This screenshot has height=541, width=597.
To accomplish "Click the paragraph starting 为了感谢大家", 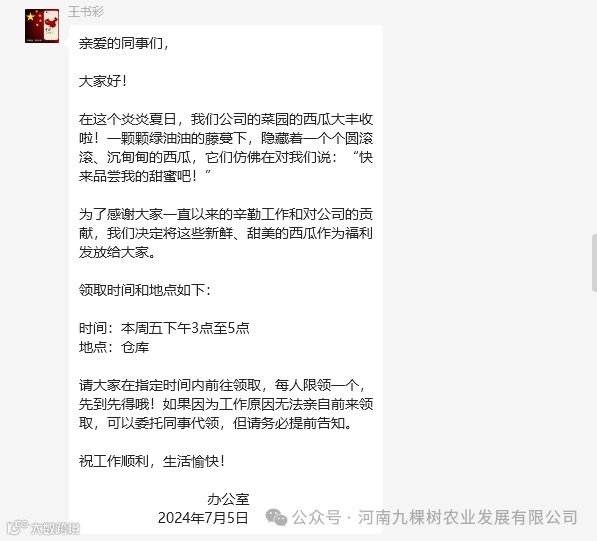I will pyautogui.click(x=226, y=233).
